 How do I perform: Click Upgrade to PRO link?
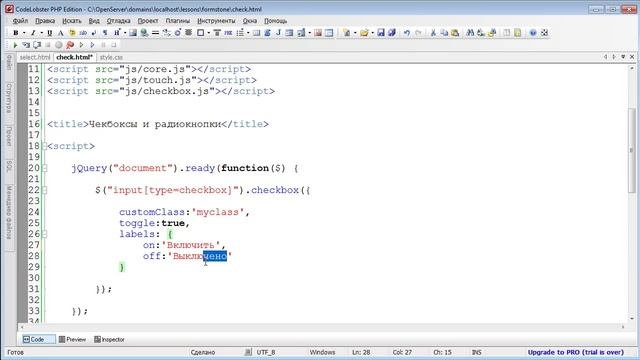pos(576,352)
